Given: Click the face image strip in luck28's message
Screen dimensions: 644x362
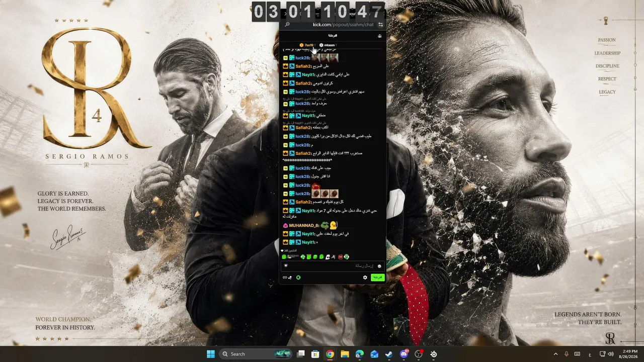Looking at the screenshot, I should click(325, 58).
